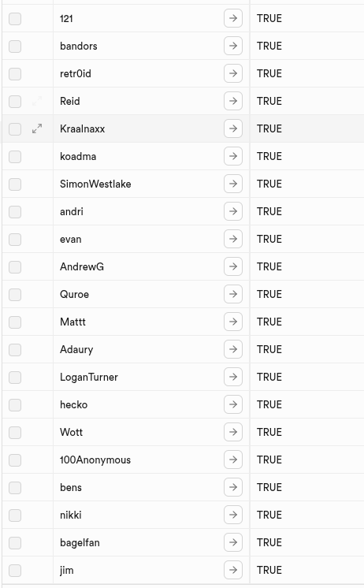
Task: Tick the checkbox for the koadma row
Action: point(15,156)
